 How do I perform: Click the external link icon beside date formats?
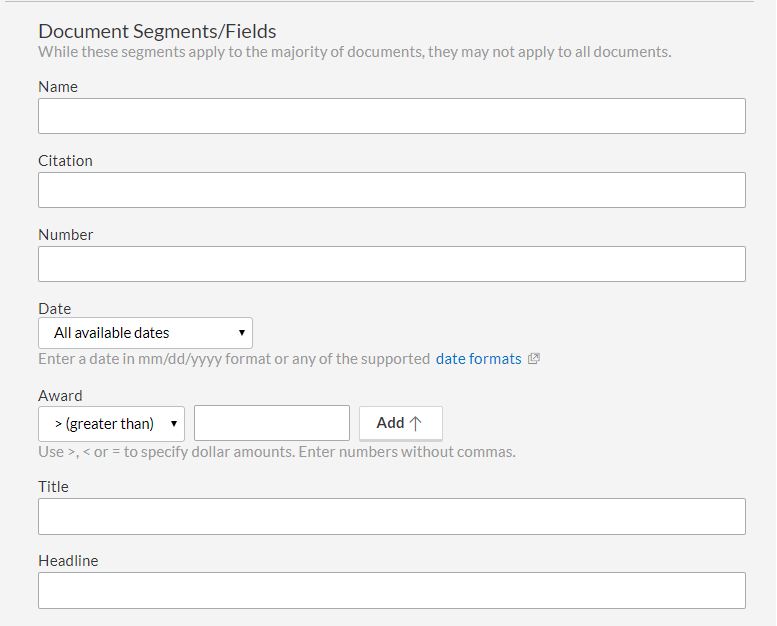534,358
